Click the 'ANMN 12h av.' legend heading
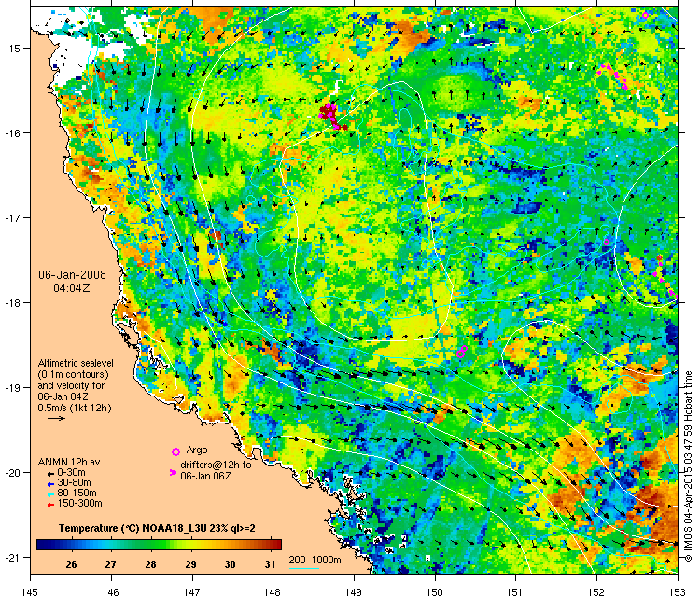Viewport: 700px width, 597px height. click(71, 463)
